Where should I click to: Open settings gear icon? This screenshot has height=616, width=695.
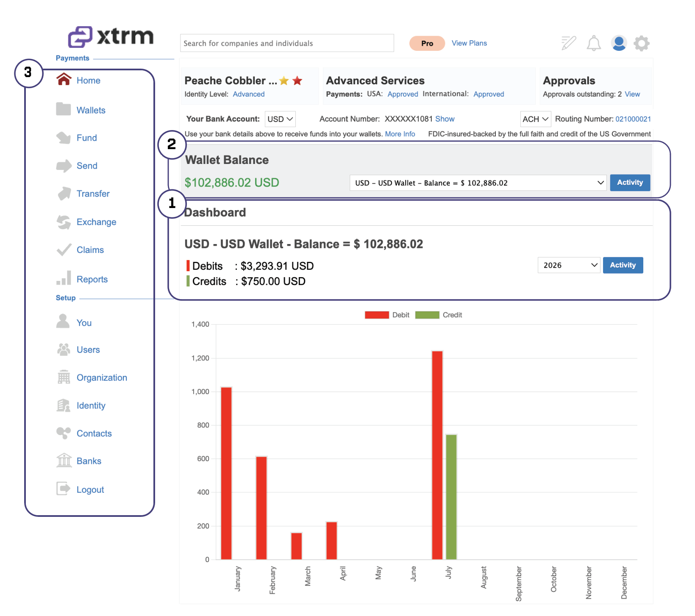[642, 43]
